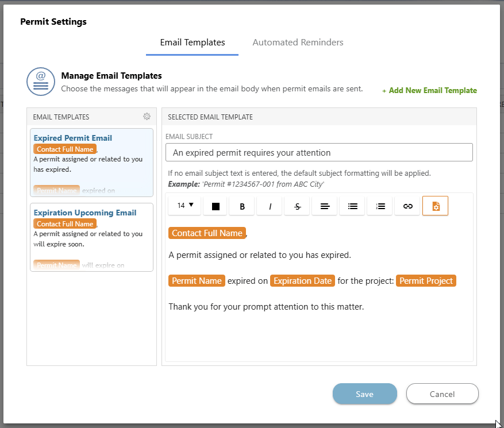504x428 pixels.
Task: Click the Contact Full Name tag in Expiration Upcoming card
Action: [x=65, y=224]
